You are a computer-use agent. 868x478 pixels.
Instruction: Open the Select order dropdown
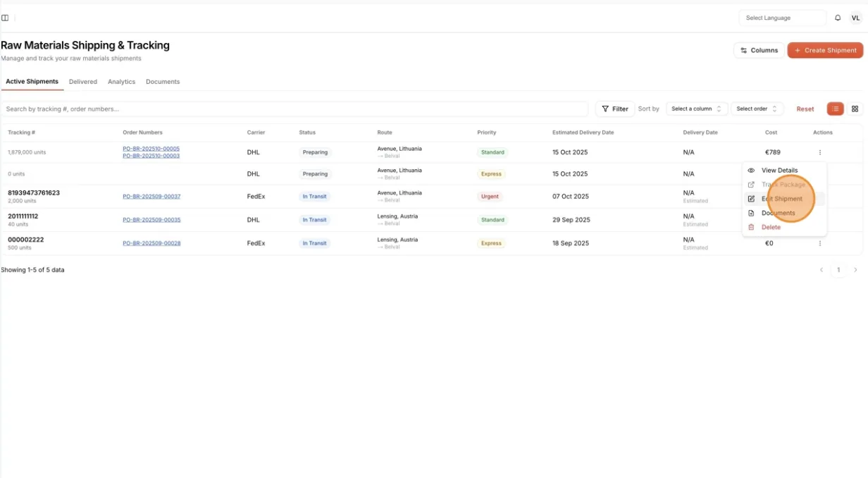pyautogui.click(x=757, y=109)
